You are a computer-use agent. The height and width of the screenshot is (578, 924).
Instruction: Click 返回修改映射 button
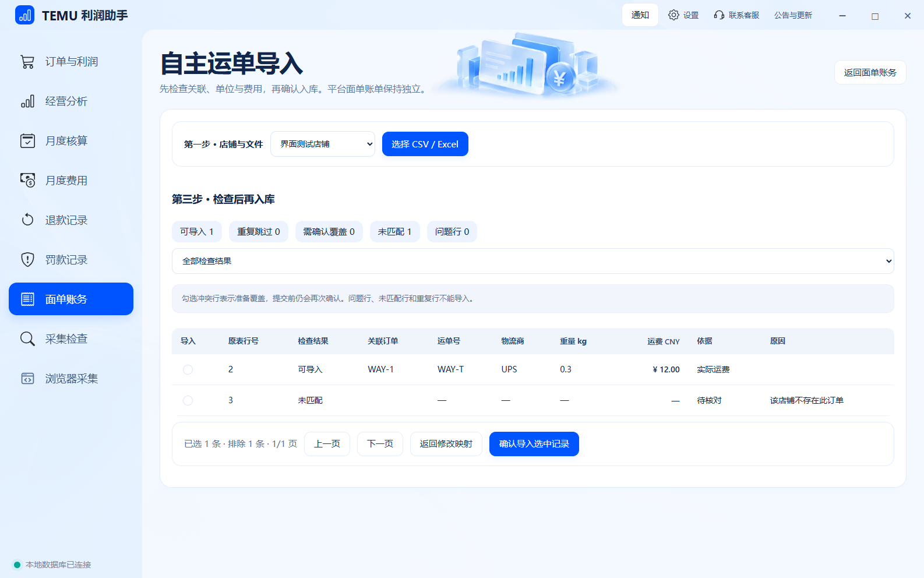(x=446, y=444)
